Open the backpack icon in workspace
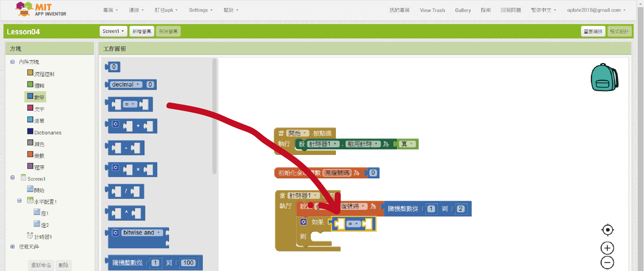This screenshot has width=644, height=271. pos(604,77)
